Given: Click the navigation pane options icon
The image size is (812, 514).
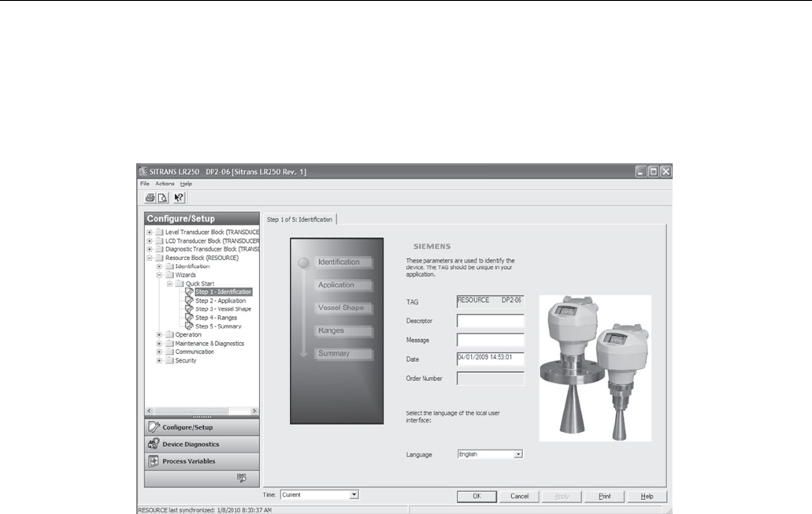Looking at the screenshot, I should pyautogui.click(x=241, y=478).
